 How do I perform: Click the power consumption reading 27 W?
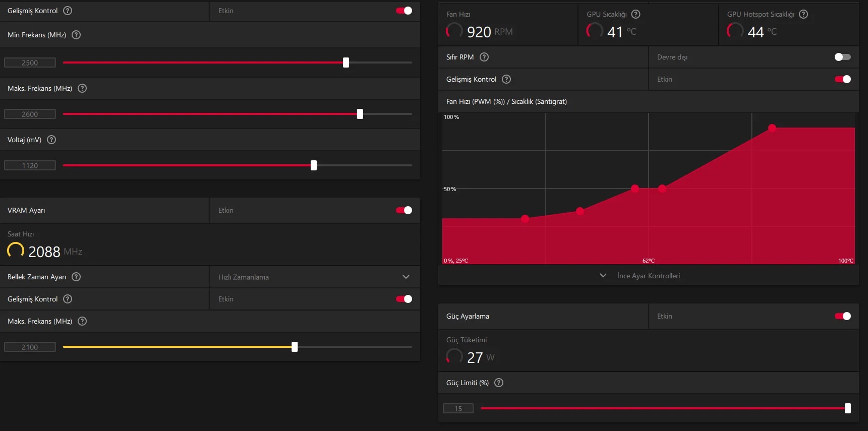point(481,357)
